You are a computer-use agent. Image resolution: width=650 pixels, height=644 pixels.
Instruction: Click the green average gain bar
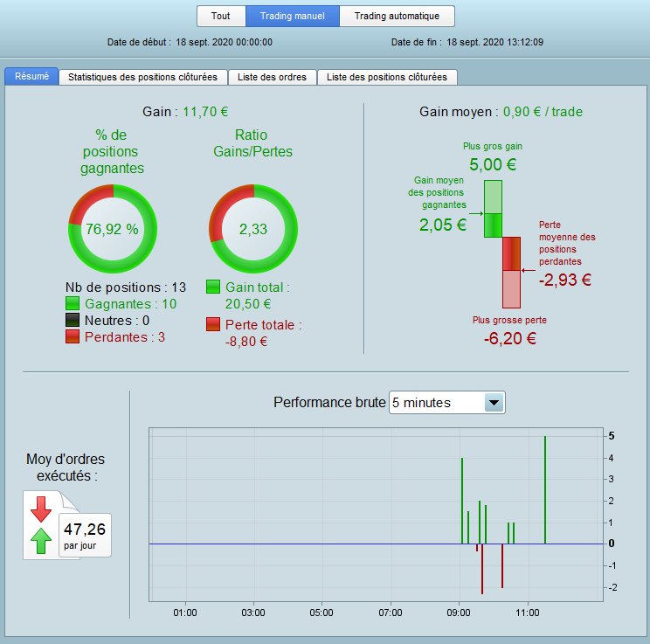point(493,209)
